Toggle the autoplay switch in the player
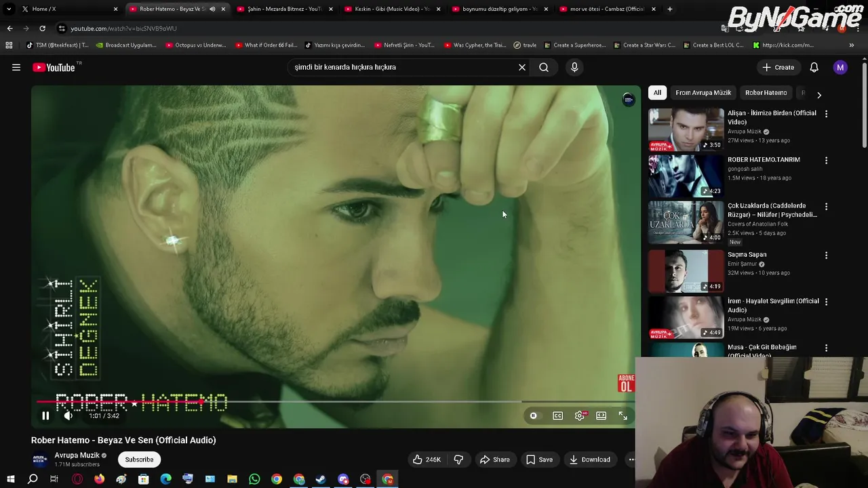 (534, 415)
